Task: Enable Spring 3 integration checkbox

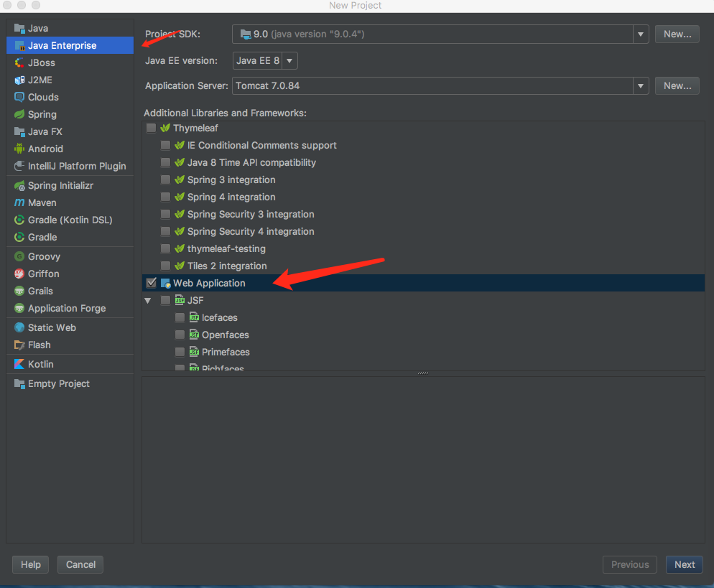Action: (x=166, y=179)
